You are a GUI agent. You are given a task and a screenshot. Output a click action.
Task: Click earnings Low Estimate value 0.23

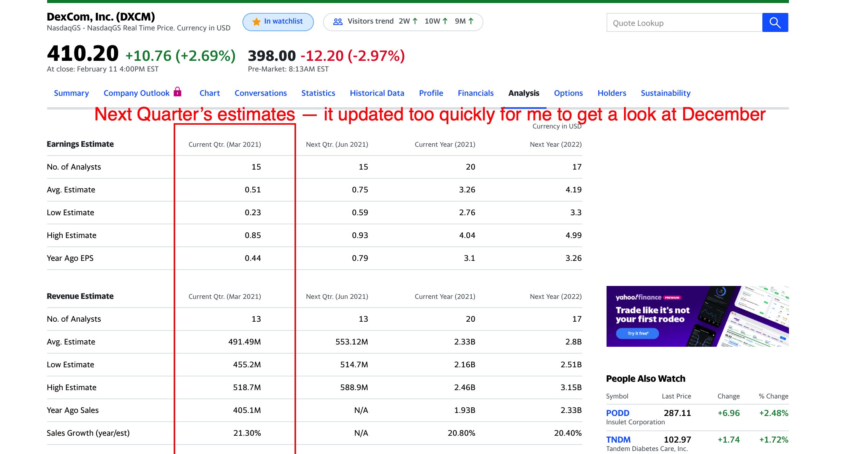[253, 213]
